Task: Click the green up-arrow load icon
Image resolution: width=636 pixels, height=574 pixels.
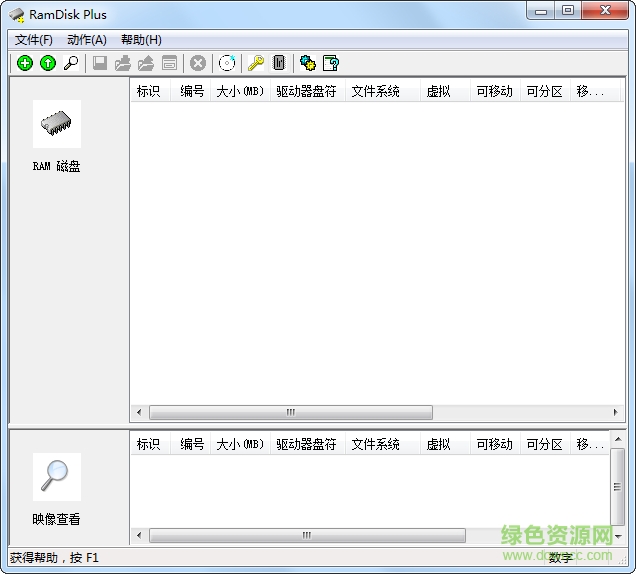Action: [48, 63]
